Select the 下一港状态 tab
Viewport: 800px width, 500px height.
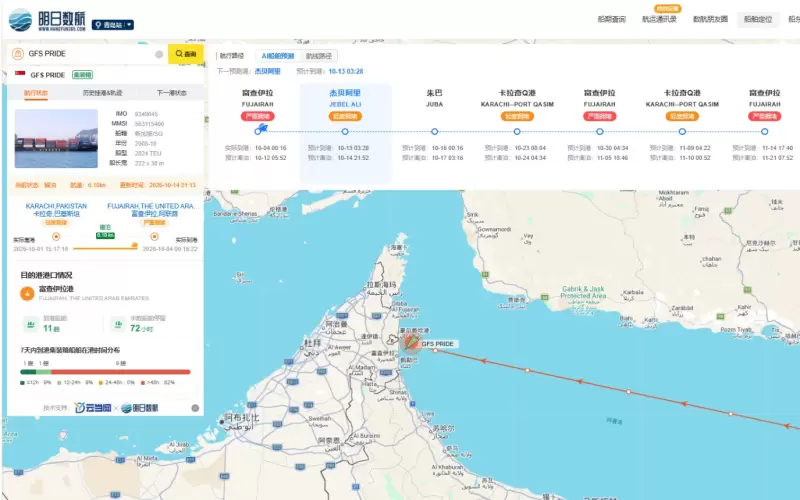(171, 93)
